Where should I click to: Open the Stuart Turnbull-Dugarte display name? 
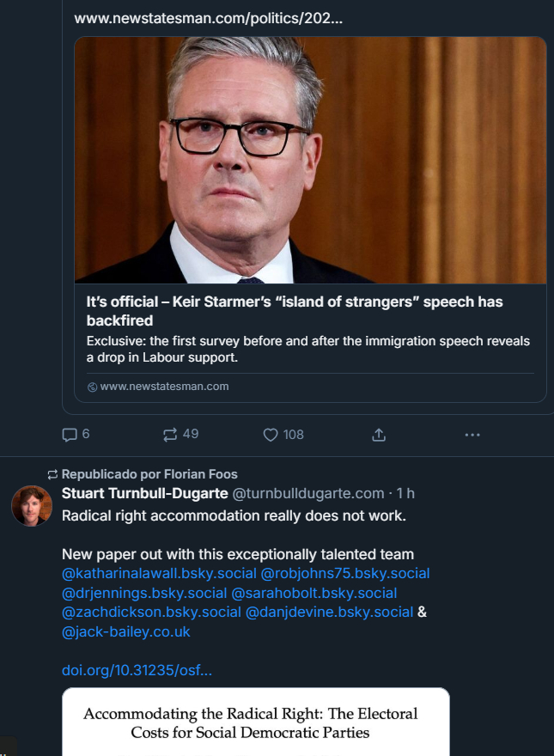[x=145, y=493]
